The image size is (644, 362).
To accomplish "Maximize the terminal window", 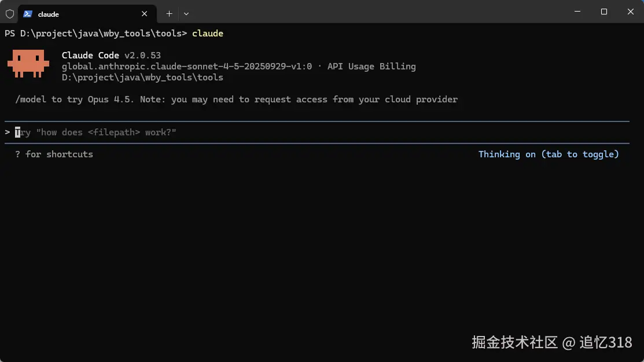I will [603, 12].
